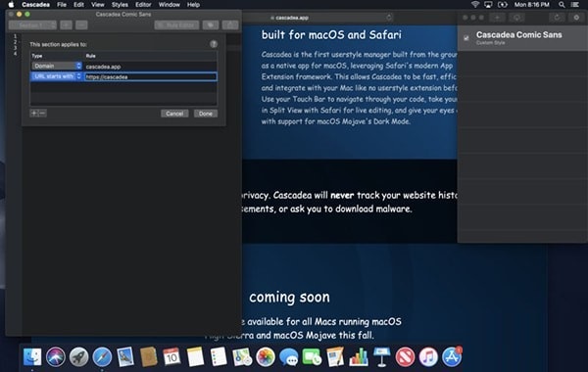Open Finder from the Dock
Viewport: 588px width, 372px height.
coord(32,356)
